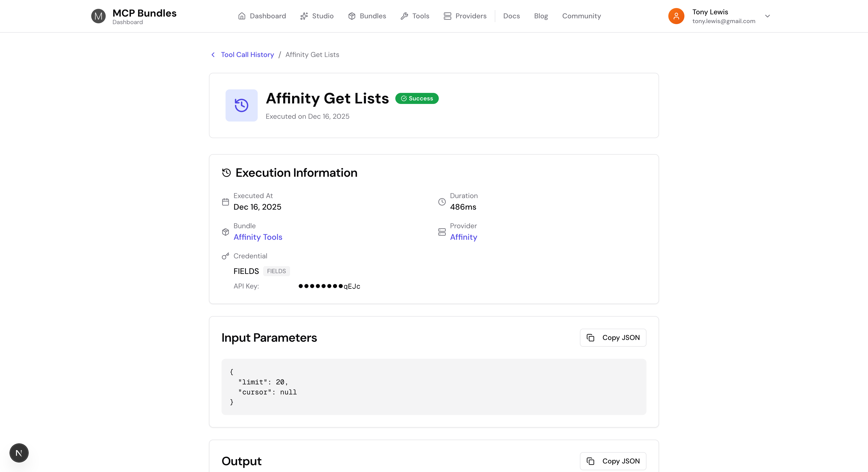Click the Affinity provider link
The height and width of the screenshot is (472, 868).
[463, 237]
